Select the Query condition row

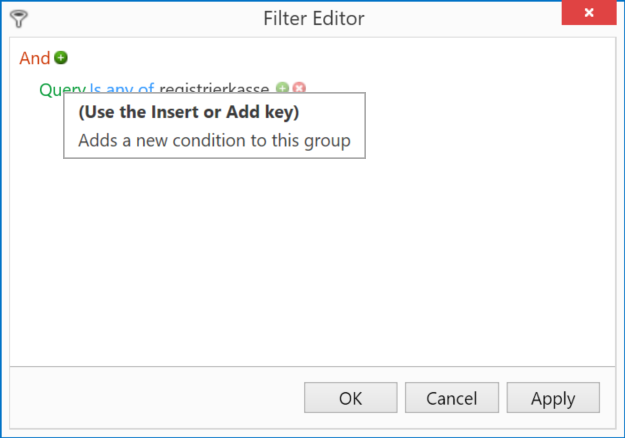[x=173, y=88]
